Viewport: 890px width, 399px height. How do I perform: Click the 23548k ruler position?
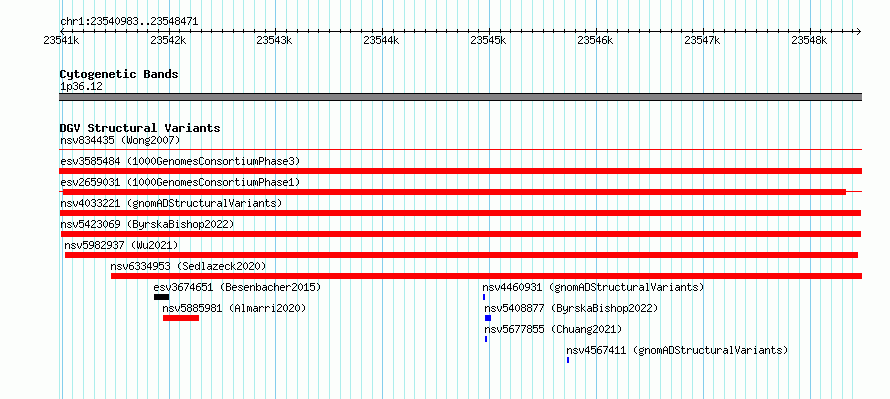click(809, 40)
